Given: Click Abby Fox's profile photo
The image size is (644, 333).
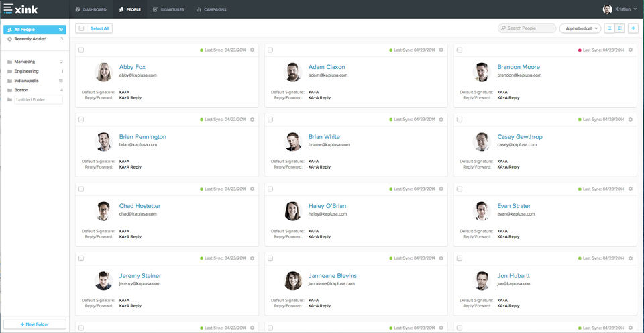Looking at the screenshot, I should [104, 73].
